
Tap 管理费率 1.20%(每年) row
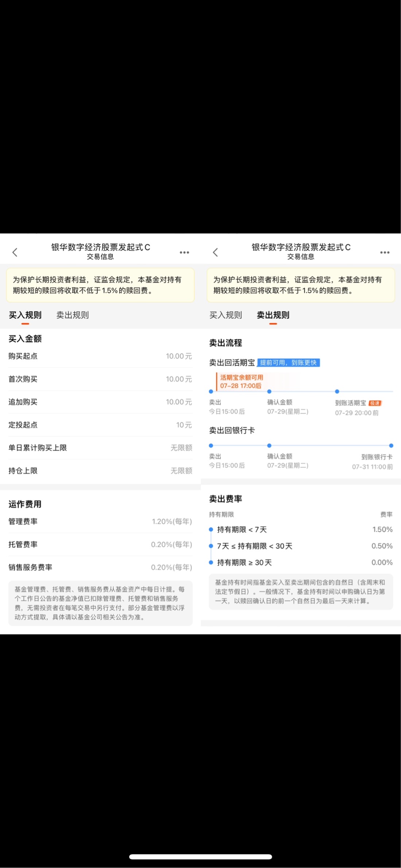coord(100,522)
